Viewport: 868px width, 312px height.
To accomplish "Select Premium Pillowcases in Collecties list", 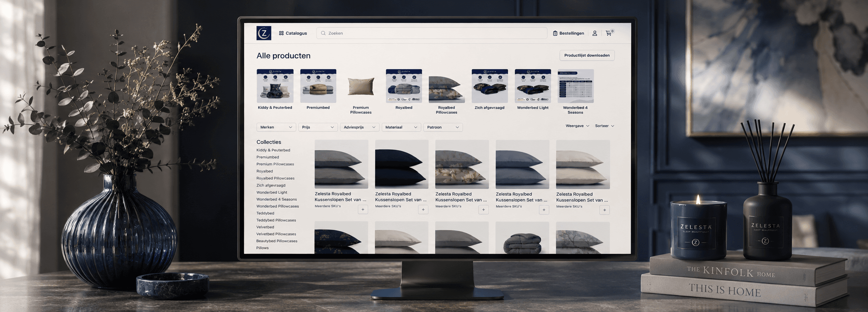I will pos(275,164).
